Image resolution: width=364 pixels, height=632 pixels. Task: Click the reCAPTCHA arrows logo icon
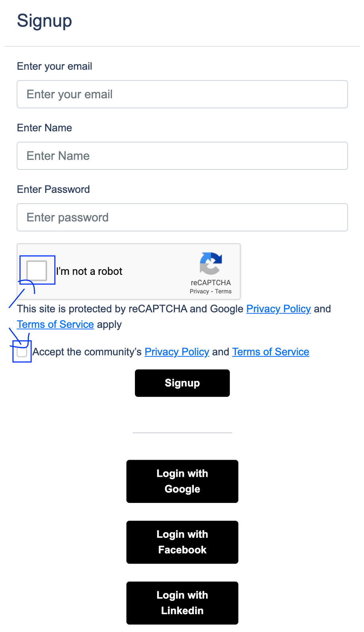coord(210,263)
